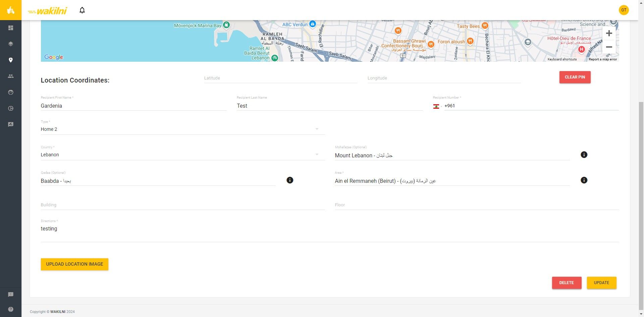Click the DELETE button
Viewport: 644px width, 317px height.
pos(567,283)
